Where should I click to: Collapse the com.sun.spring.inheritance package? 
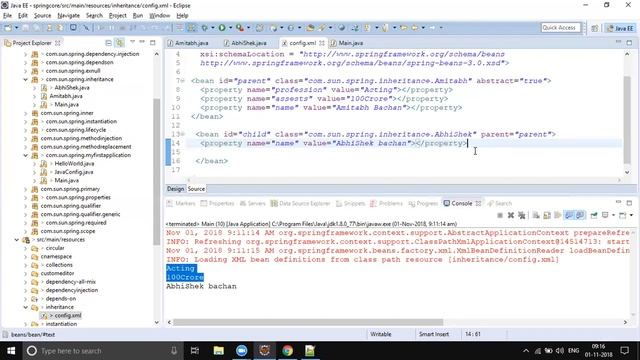point(25,79)
